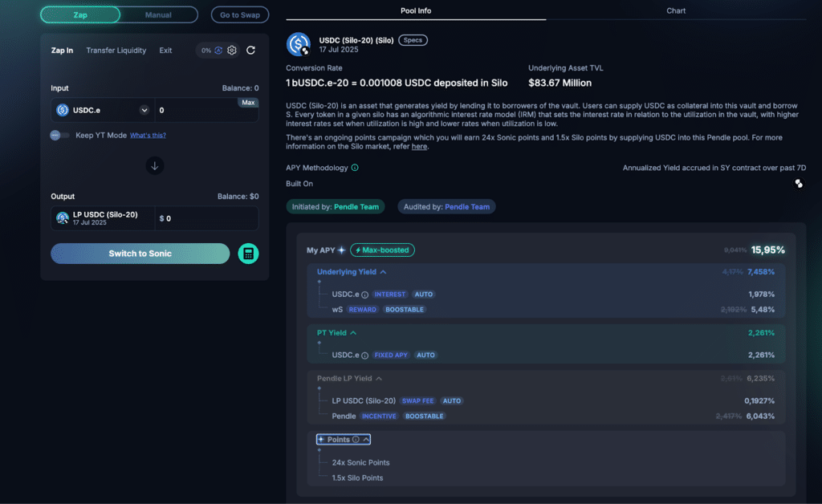Click the swap direction down arrow
The image size is (822, 504).
coord(155,166)
